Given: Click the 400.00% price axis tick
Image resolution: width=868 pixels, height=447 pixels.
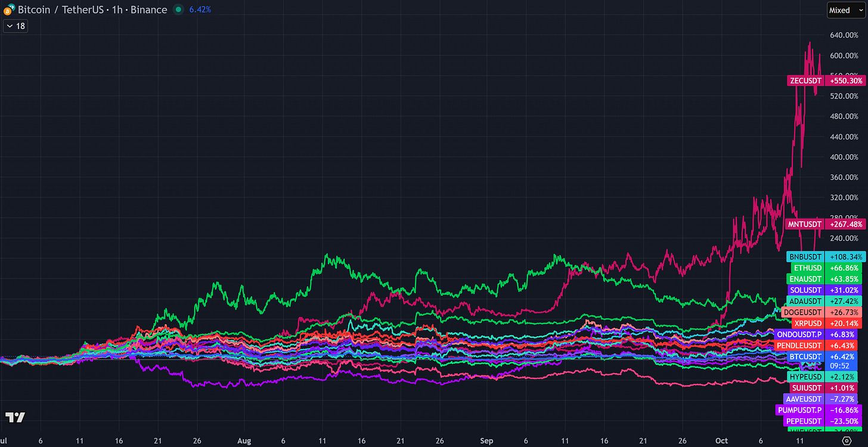Looking at the screenshot, I should coord(843,157).
